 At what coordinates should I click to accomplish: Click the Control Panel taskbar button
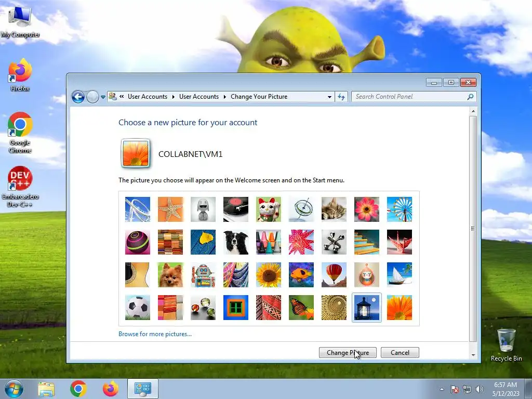143,389
